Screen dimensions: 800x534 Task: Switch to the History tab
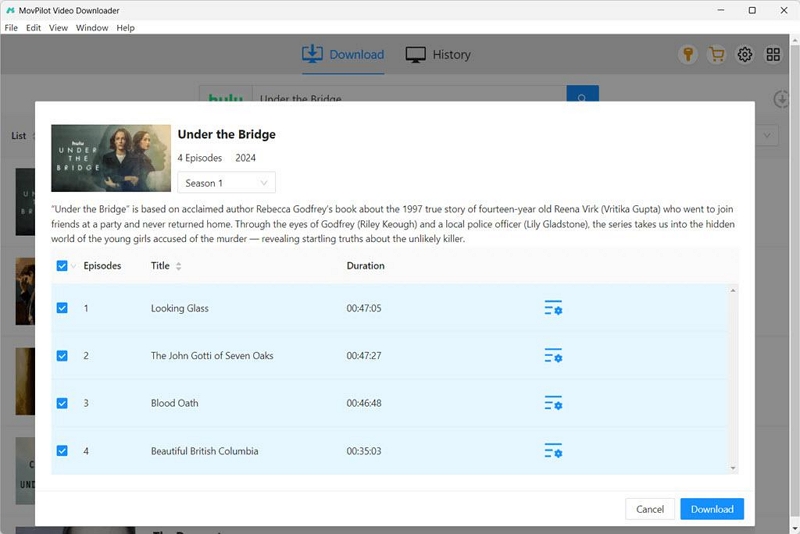[x=438, y=55]
